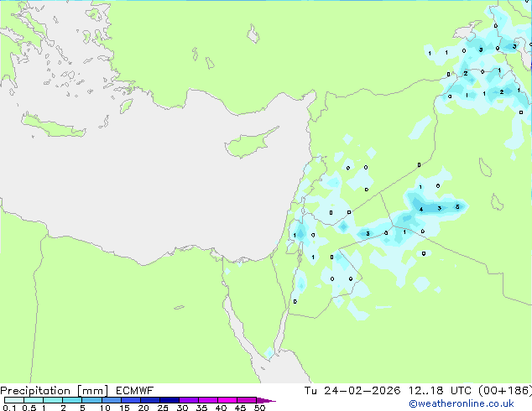Click the "24-02-2026" date text
Image resolution: width=532 pixels, height=411 pixels.
coord(362,391)
